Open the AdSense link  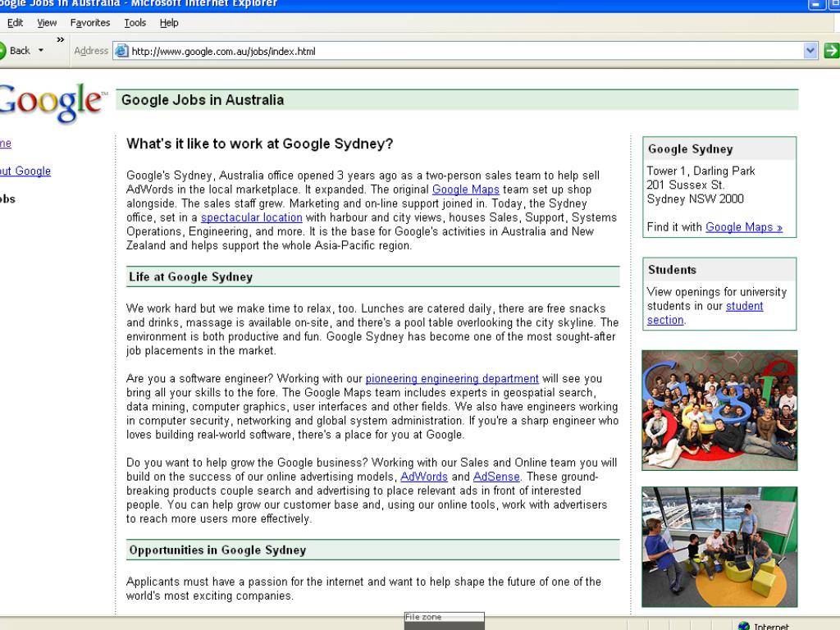point(496,477)
